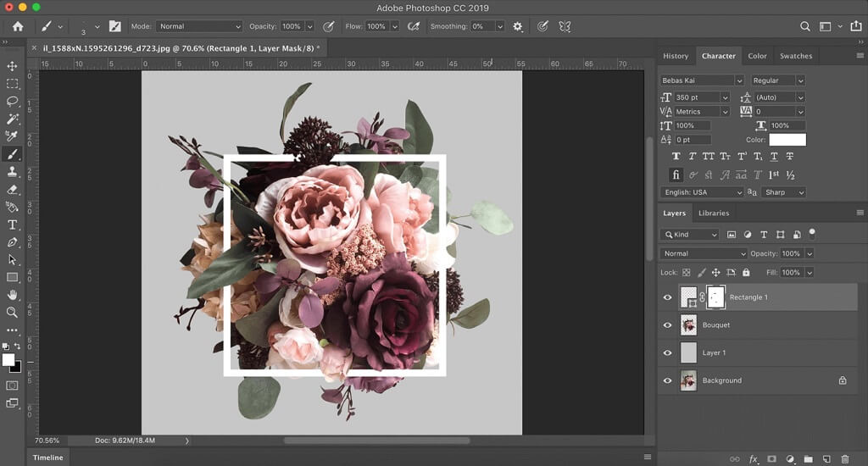Open symmetry paint butterfly options
The image size is (868, 466).
[x=565, y=26]
